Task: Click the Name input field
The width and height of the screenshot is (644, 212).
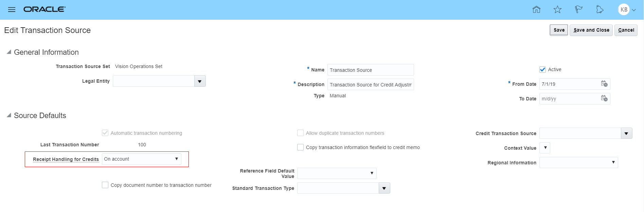Action: (x=370, y=70)
